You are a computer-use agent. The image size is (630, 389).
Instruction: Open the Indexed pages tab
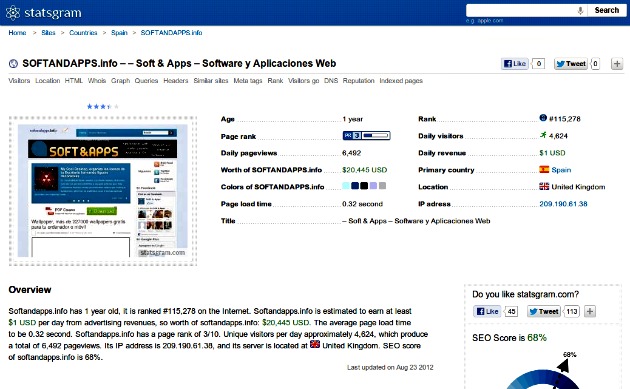point(401,81)
